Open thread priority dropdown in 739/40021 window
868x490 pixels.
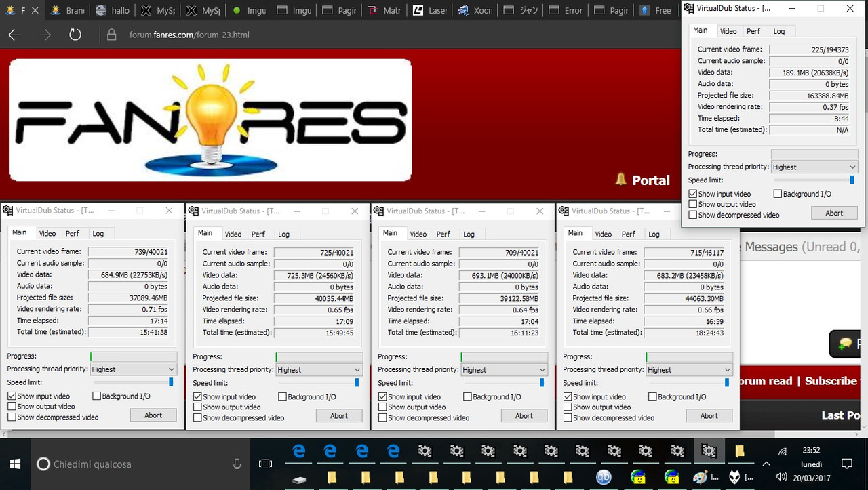point(134,369)
